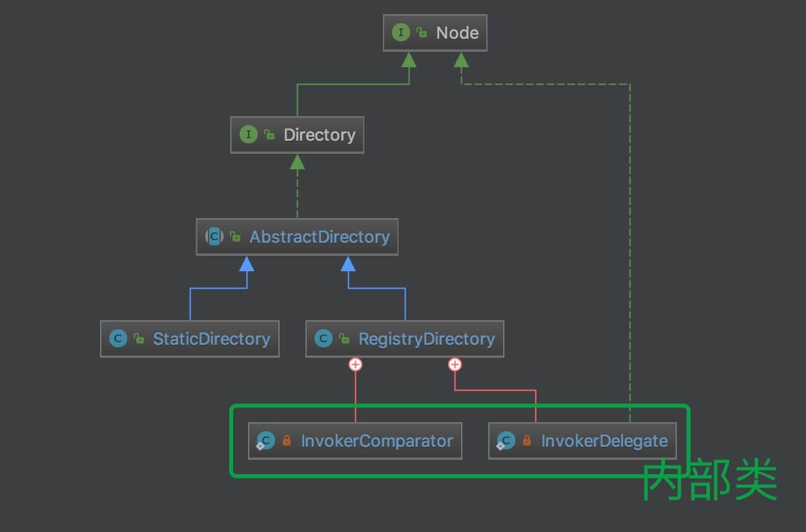
Task: Click the interface icon on Directory box
Action: (248, 134)
